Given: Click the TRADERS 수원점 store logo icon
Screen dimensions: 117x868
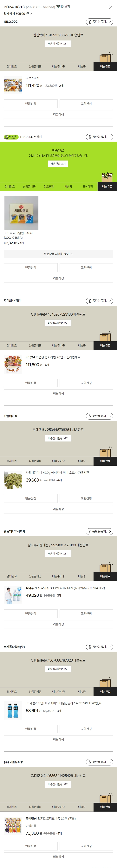Looking at the screenshot, I should [x=11, y=137].
